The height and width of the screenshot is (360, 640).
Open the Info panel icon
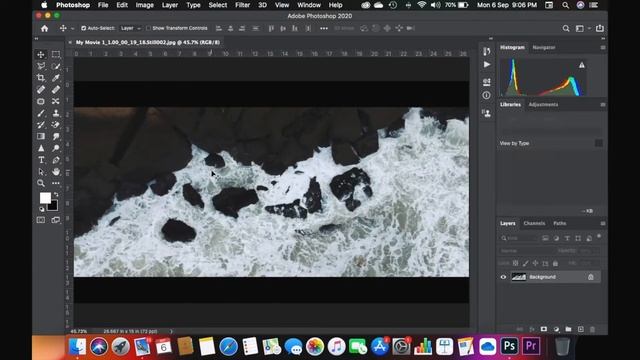tap(487, 96)
